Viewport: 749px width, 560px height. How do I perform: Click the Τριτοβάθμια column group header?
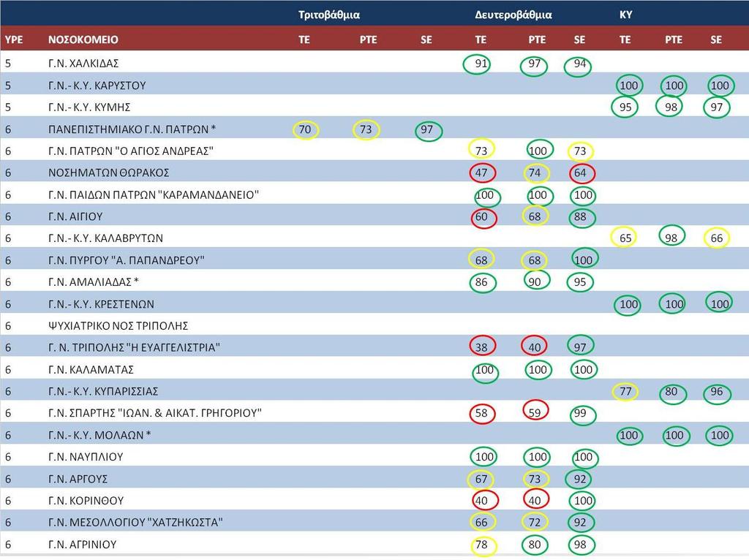[329, 15]
